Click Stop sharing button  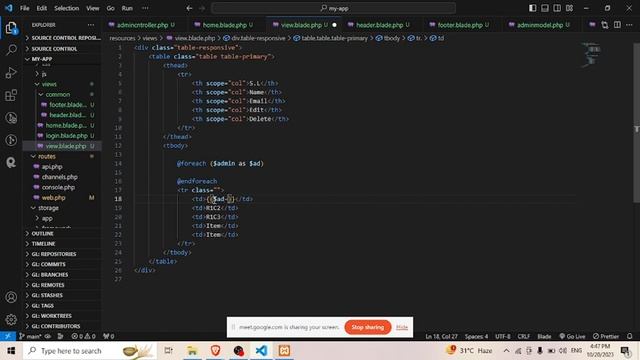367,327
